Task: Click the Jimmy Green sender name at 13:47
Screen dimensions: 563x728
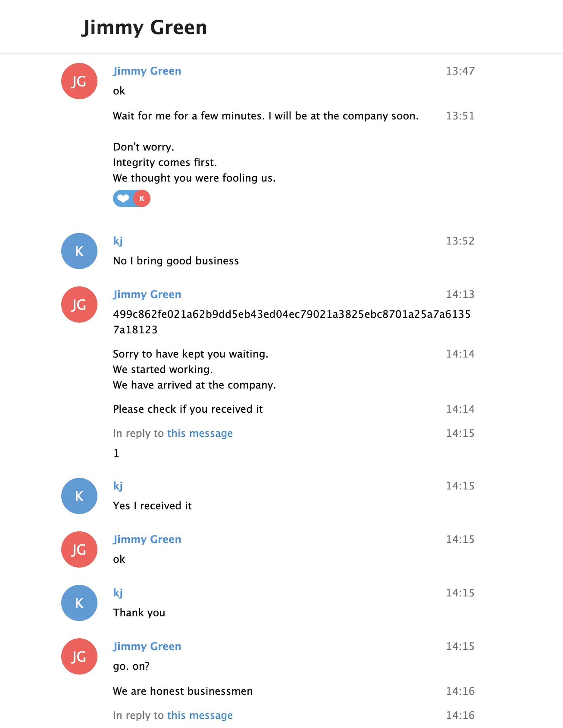Action: 147,71
